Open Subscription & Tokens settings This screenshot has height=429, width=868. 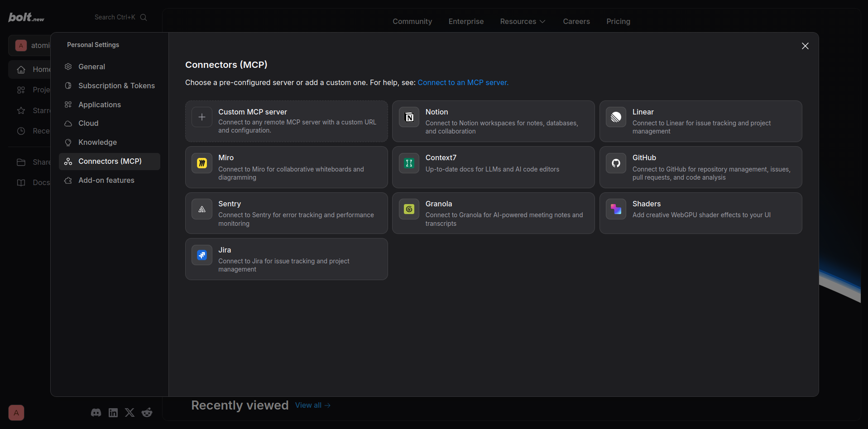[x=110, y=86]
